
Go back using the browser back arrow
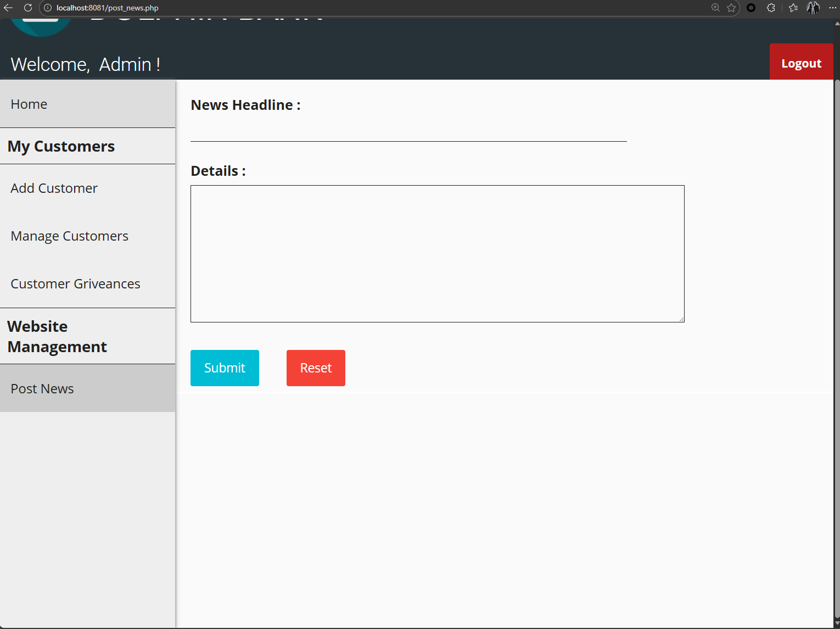8,8
